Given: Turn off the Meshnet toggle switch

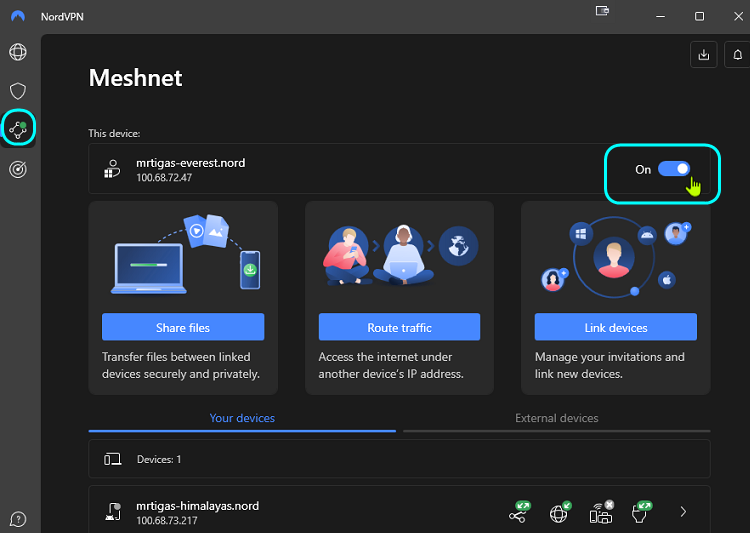Looking at the screenshot, I should point(674,169).
